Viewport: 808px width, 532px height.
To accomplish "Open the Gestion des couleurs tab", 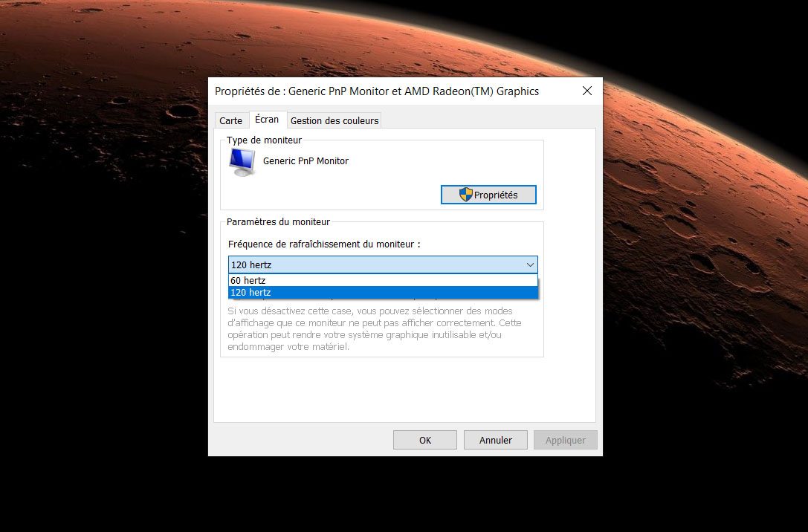I will point(334,120).
